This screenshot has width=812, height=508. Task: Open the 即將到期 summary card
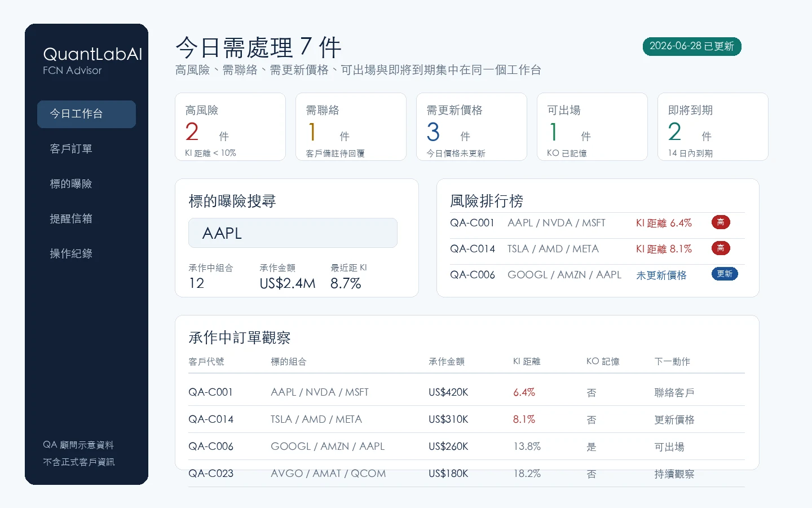click(x=713, y=127)
